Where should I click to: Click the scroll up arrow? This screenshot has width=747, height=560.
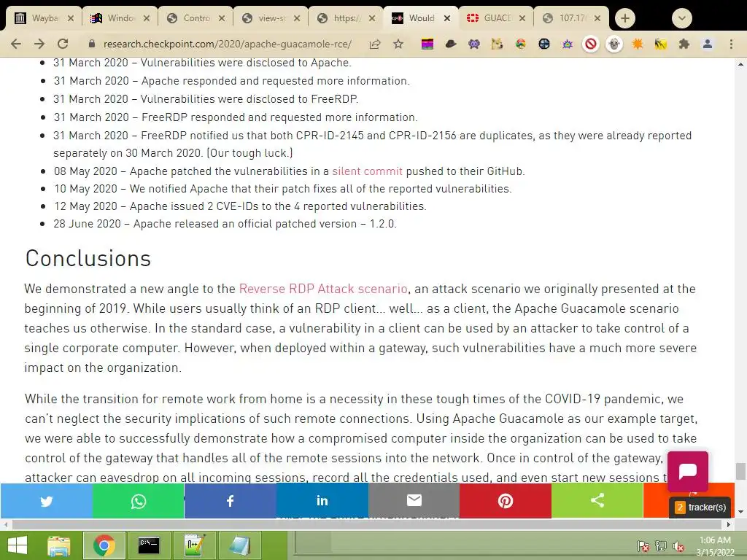[741, 64]
